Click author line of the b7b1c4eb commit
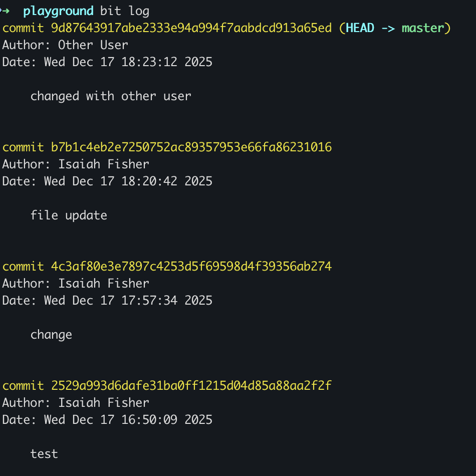476x476 pixels. (76, 164)
